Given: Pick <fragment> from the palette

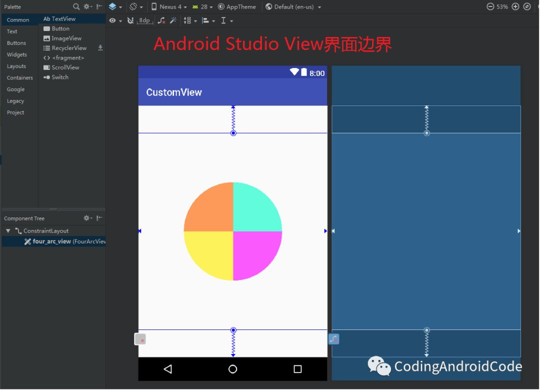Looking at the screenshot, I should click(72, 58).
